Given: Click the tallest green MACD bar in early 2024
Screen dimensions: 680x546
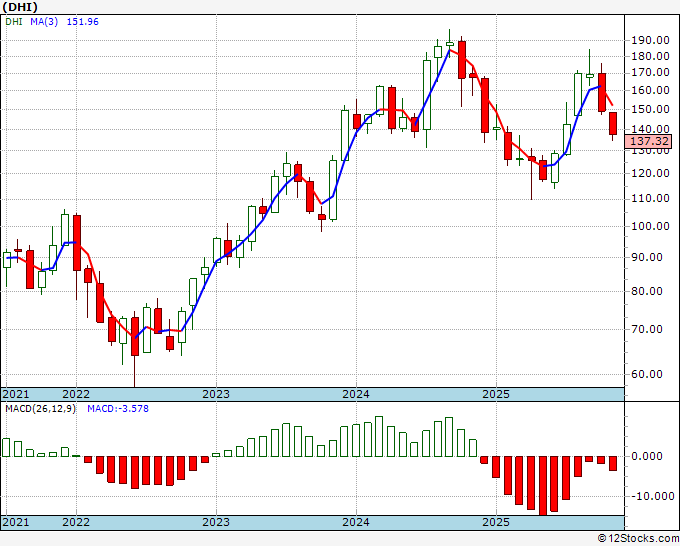Looking at the screenshot, I should (379, 437).
